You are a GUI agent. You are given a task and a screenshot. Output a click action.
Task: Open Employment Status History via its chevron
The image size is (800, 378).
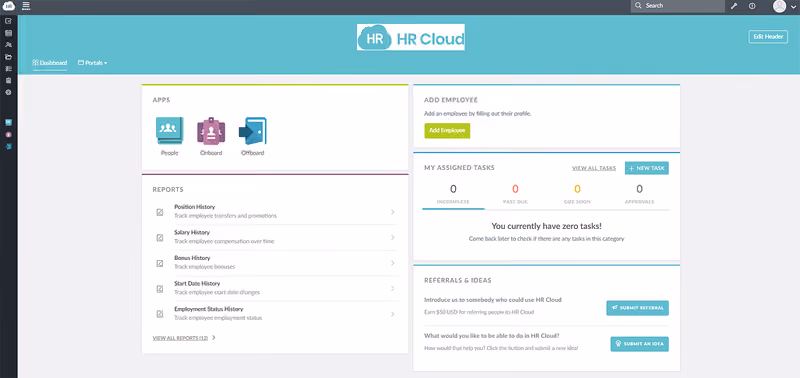[392, 314]
